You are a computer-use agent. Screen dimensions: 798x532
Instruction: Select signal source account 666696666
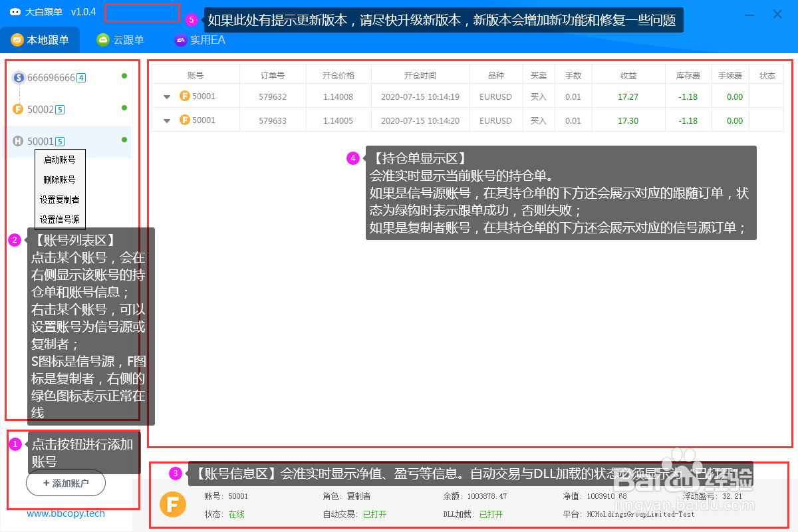(67, 78)
